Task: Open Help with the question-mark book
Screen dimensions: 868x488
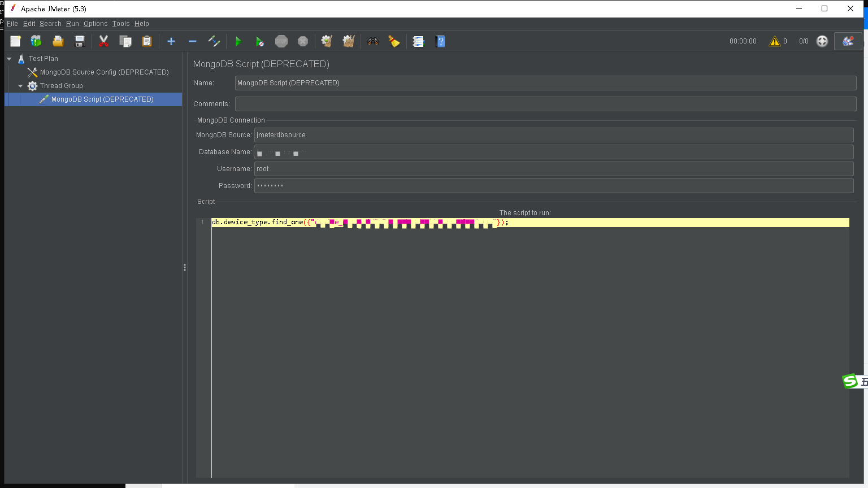Action: pos(441,41)
